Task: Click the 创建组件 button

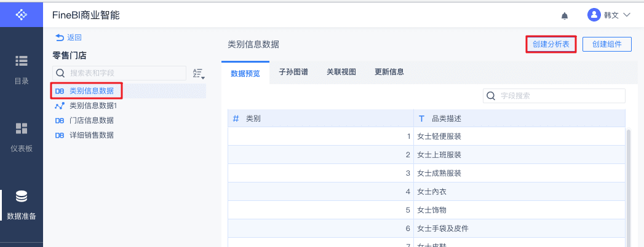Action: pos(606,44)
